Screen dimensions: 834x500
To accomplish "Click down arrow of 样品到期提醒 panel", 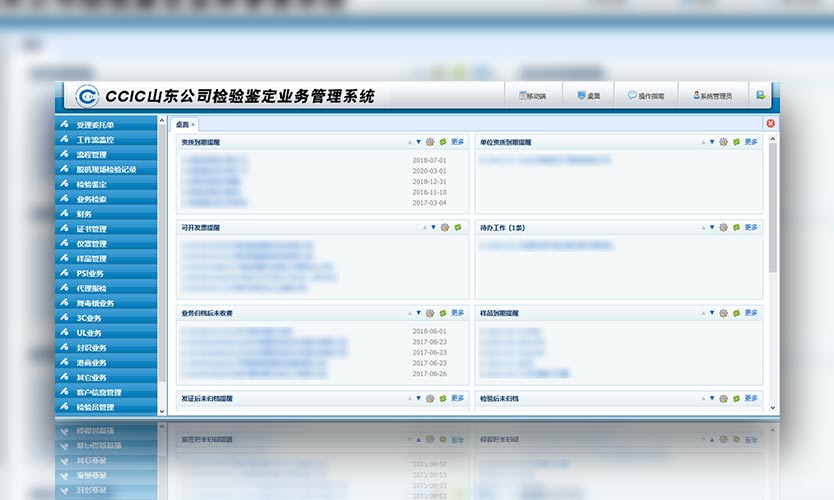I will (x=712, y=313).
